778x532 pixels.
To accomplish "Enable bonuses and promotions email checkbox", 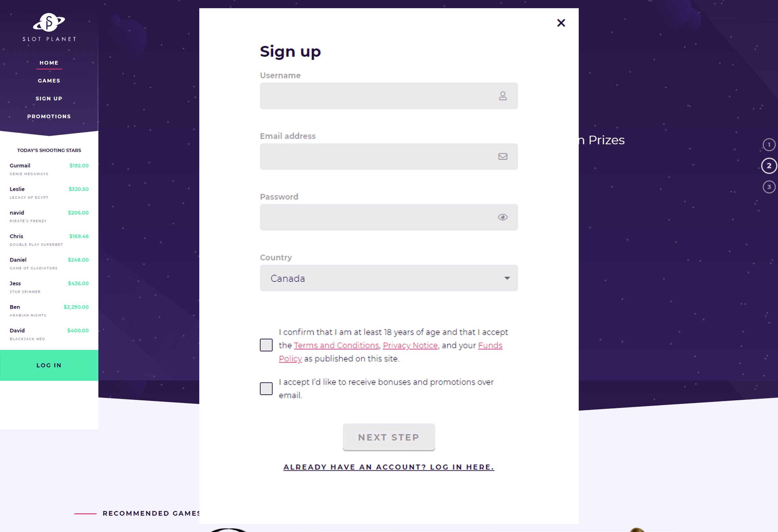I will pyautogui.click(x=266, y=388).
